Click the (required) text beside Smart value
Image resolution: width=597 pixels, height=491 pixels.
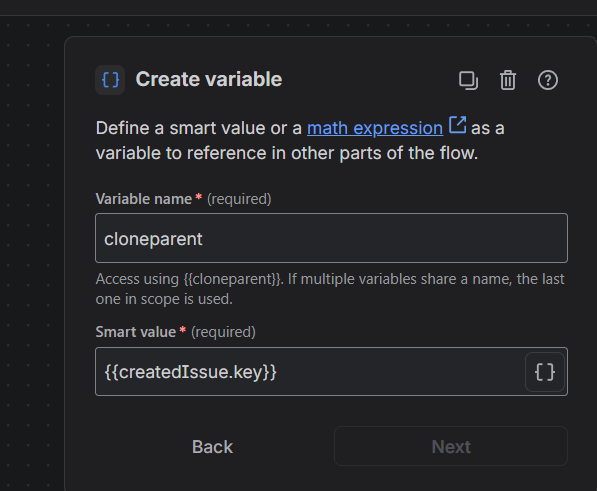click(223, 332)
